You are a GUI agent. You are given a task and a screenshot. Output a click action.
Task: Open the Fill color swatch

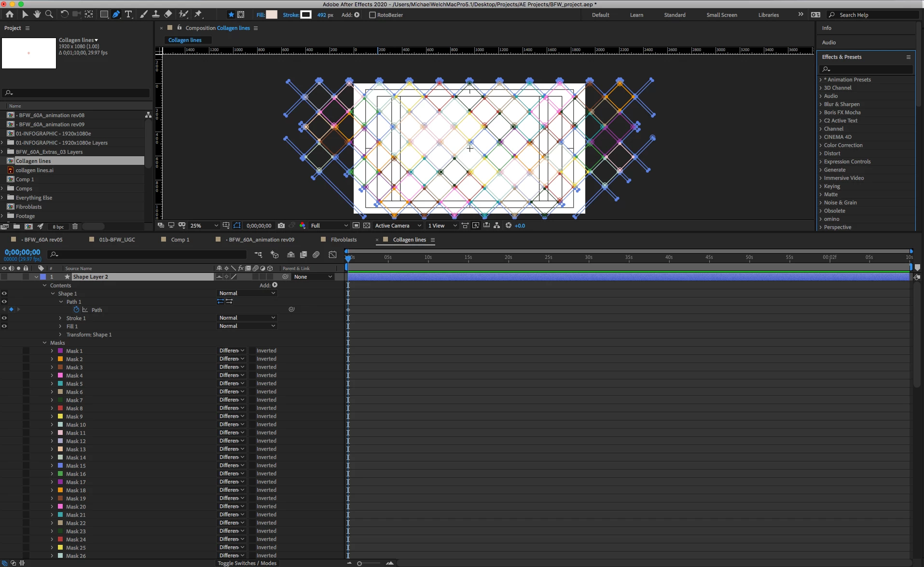coord(272,14)
